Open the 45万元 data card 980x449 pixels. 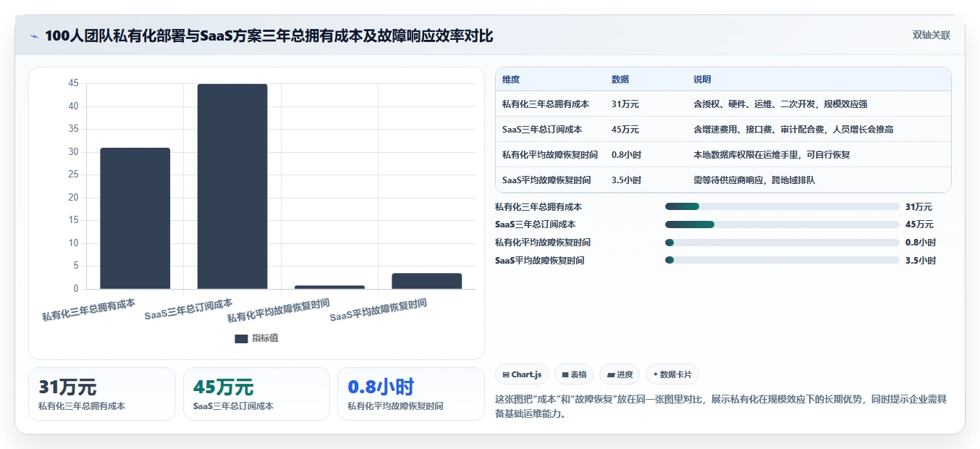[x=256, y=394]
